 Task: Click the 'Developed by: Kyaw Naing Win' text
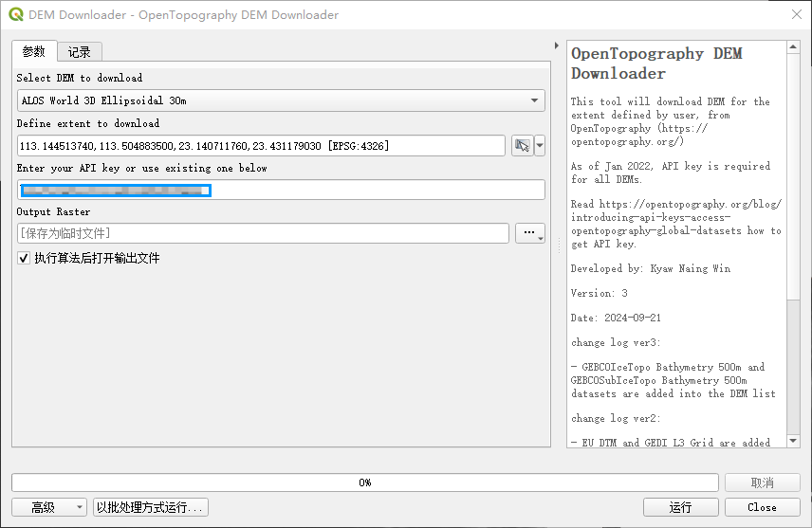click(x=651, y=268)
